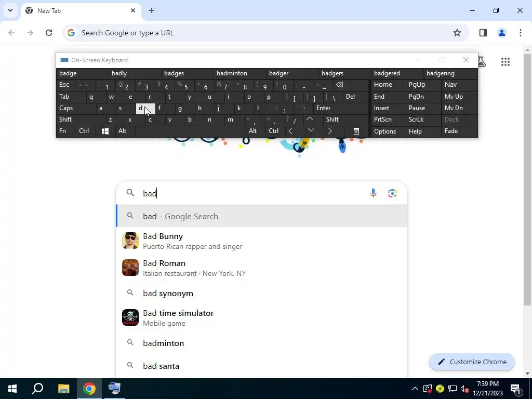Click the Tab key on On-Screen Keyboard

(x=71, y=97)
